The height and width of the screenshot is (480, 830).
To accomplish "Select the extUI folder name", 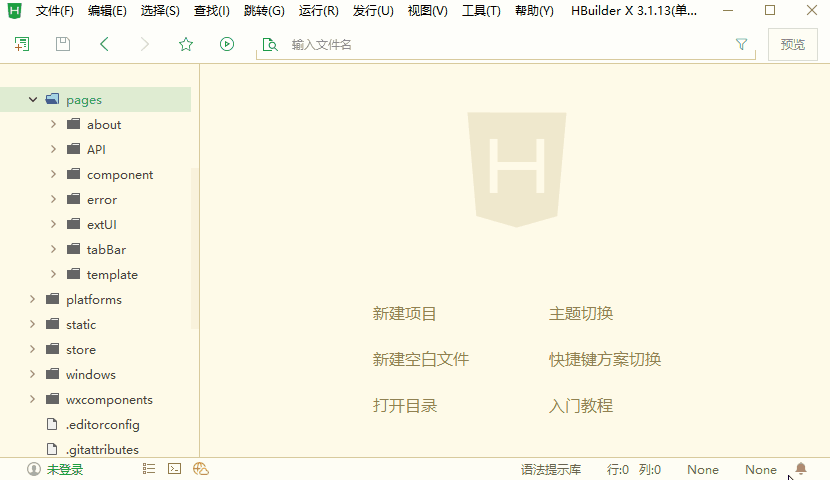I will pyautogui.click(x=102, y=224).
